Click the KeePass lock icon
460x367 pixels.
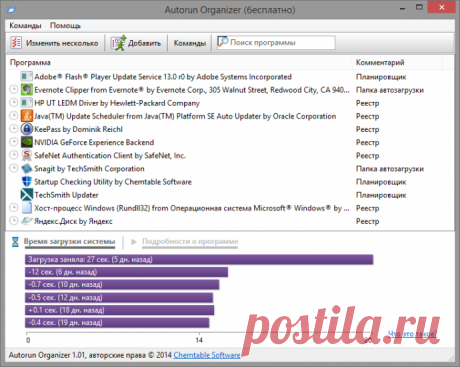tap(26, 129)
